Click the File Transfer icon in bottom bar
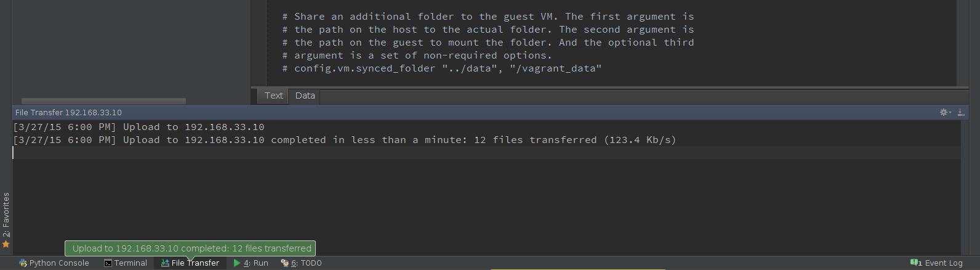The height and width of the screenshot is (270, 980). [165, 263]
